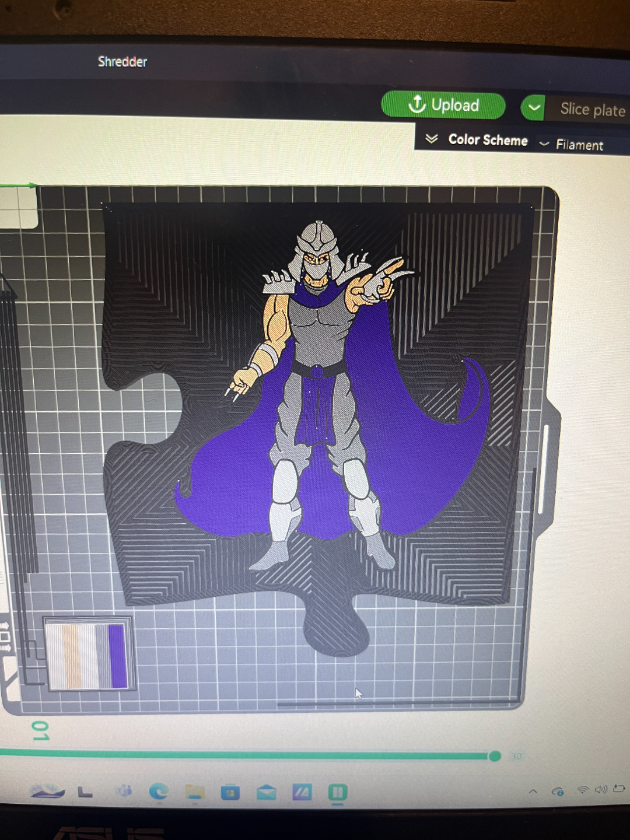Screen dimensions: 630x840
Task: Select the Shredder project title tab
Action: pos(123,61)
